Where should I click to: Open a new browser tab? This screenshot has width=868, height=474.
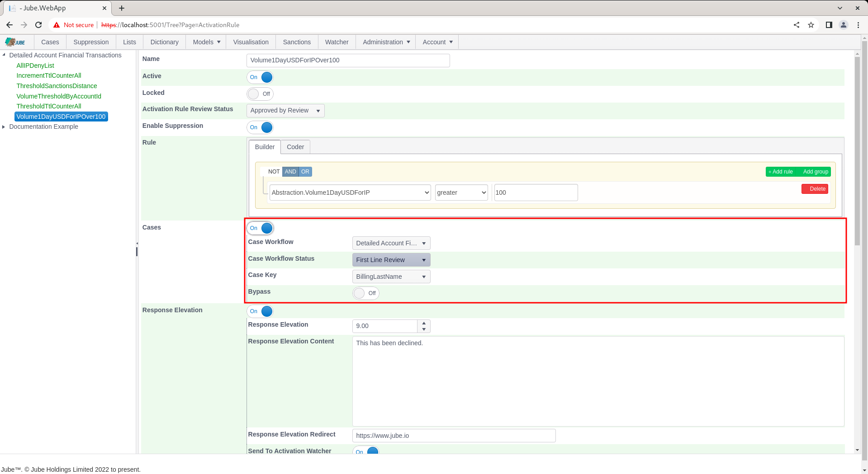point(122,8)
